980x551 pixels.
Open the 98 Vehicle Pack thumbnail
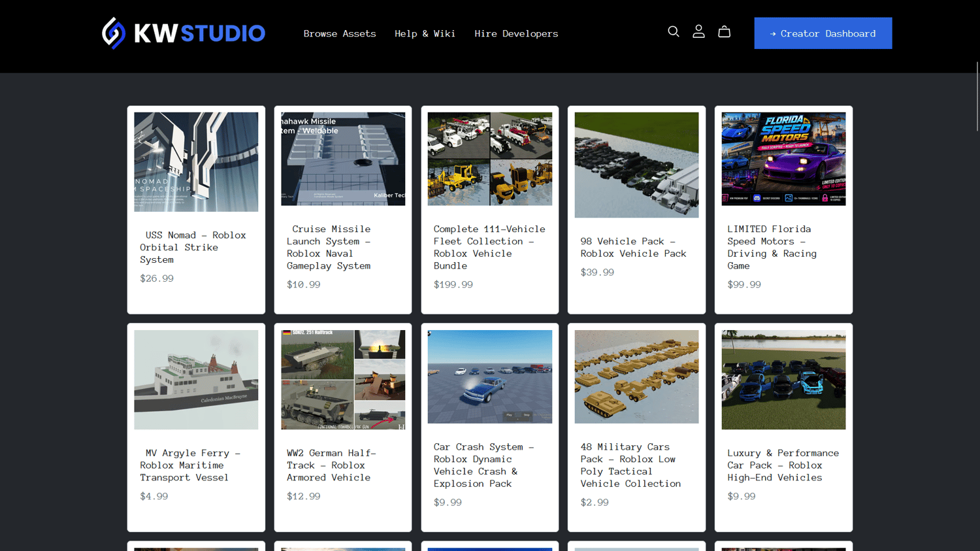tap(636, 165)
